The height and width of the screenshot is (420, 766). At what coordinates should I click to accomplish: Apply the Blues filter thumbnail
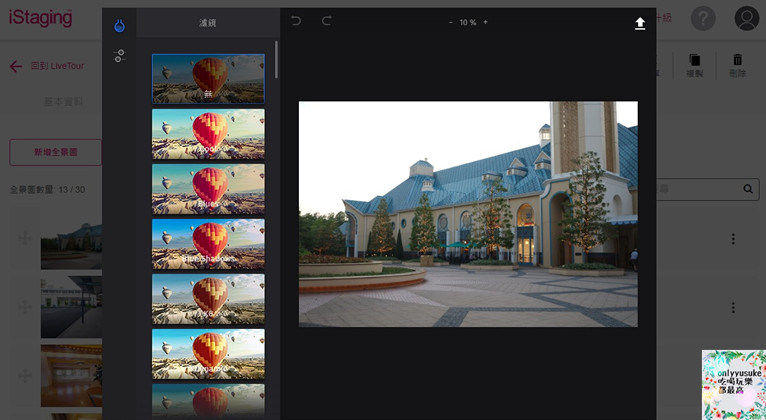click(x=208, y=189)
